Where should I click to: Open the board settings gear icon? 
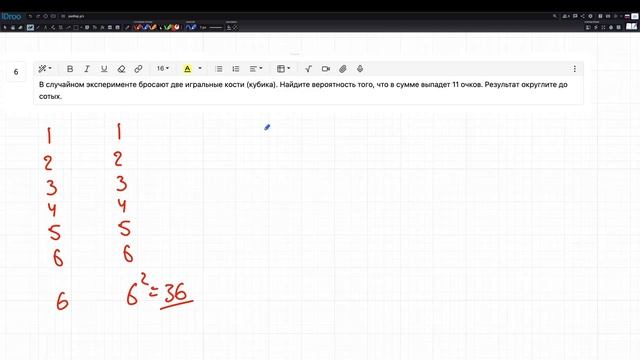(591, 16)
